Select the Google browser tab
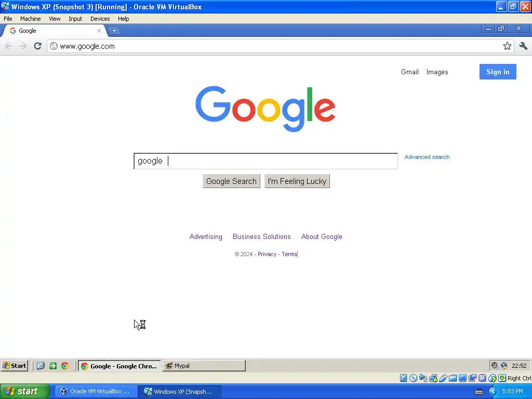The width and height of the screenshot is (532, 399). click(54, 31)
